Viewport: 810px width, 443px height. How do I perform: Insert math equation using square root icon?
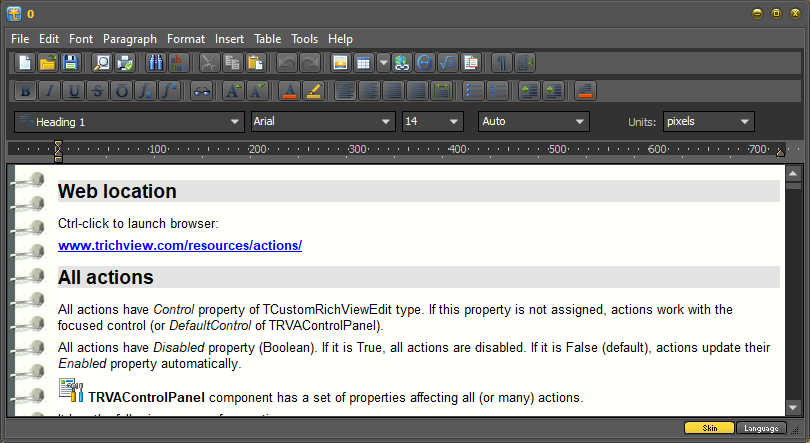[448, 63]
